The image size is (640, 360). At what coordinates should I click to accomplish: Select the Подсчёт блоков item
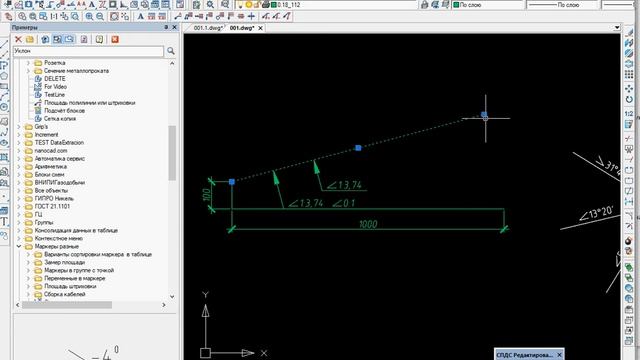pos(64,111)
